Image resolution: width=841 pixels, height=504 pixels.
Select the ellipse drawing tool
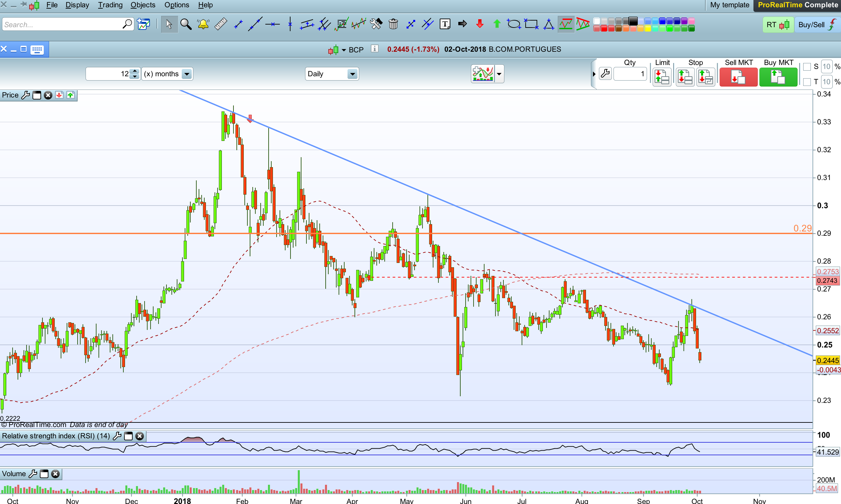point(514,25)
